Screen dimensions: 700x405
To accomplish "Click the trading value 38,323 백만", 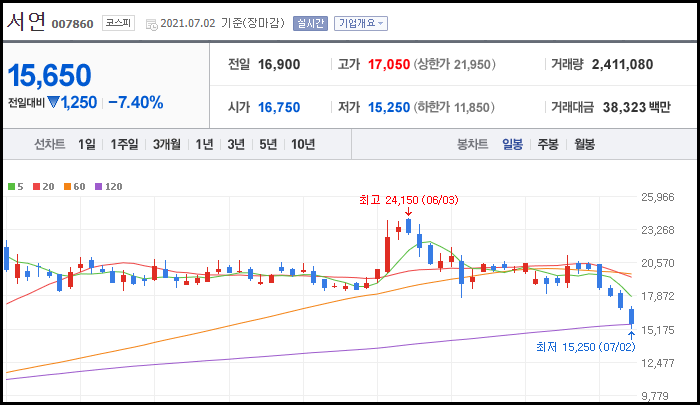I will (637, 107).
